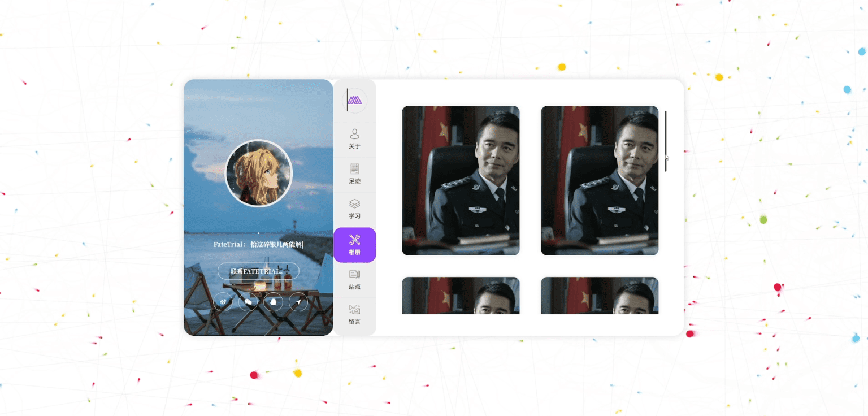Open the partially visible bottom-left album photo
This screenshot has width=868, height=416.
click(461, 296)
